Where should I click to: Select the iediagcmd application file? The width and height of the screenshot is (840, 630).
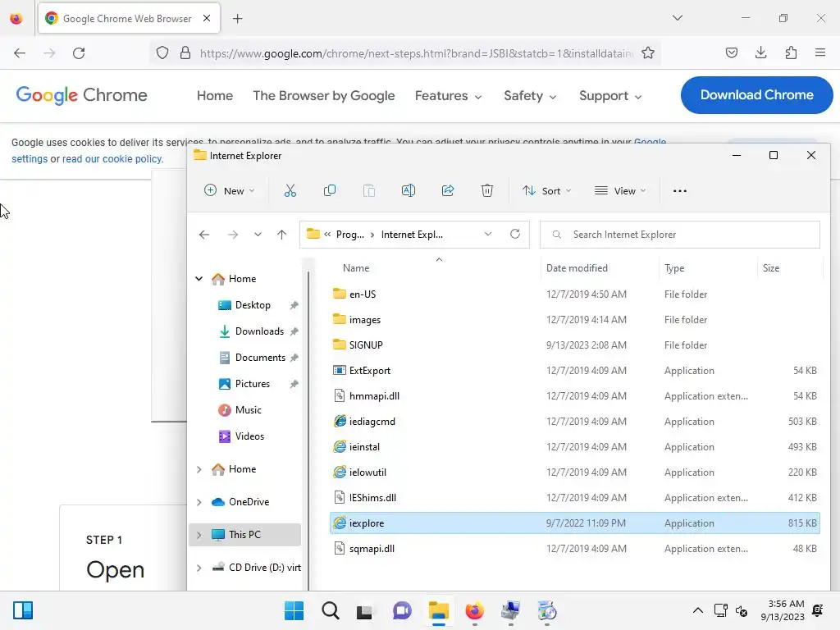(x=574, y=422)
